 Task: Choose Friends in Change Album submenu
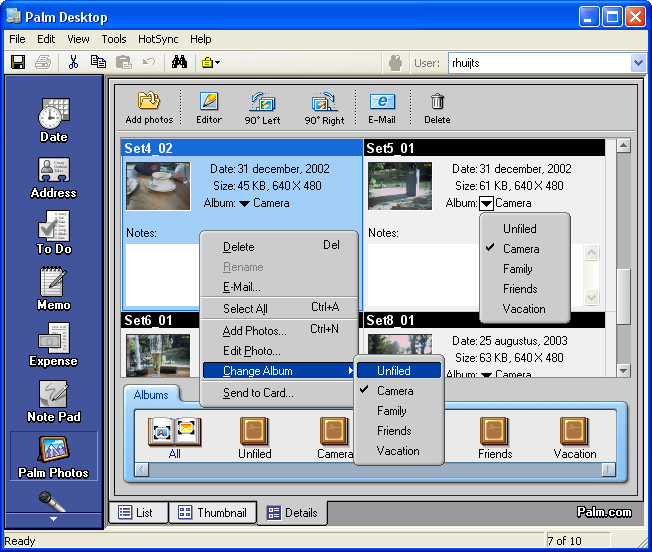[x=399, y=431]
